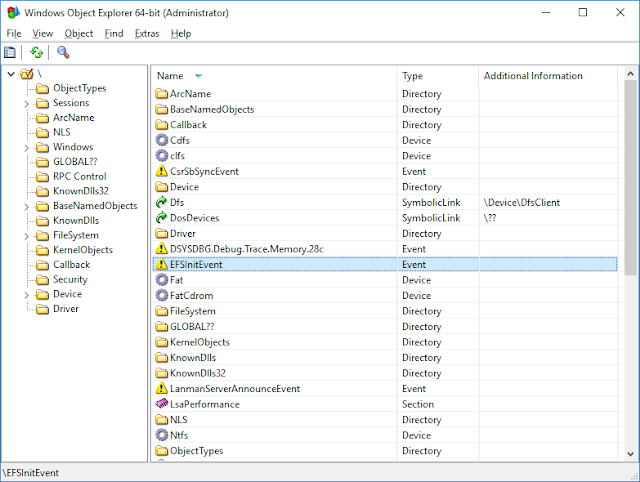This screenshot has height=482, width=640.
Task: Click the link arrow icon beside DosDevices
Action: click(162, 218)
